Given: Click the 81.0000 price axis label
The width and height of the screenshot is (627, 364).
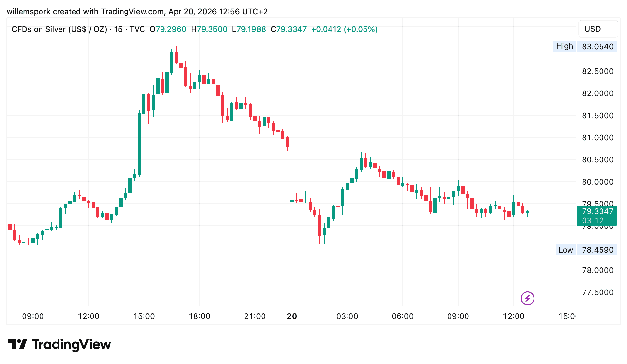Looking at the screenshot, I should [597, 138].
